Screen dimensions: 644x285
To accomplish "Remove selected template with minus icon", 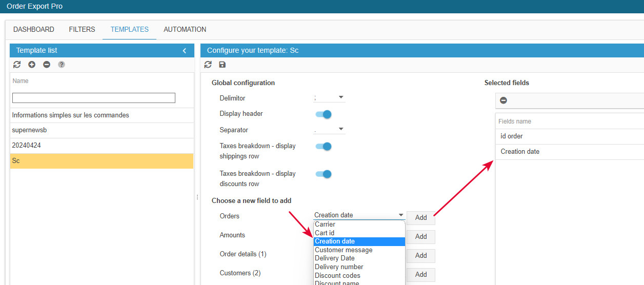I will pyautogui.click(x=47, y=65).
